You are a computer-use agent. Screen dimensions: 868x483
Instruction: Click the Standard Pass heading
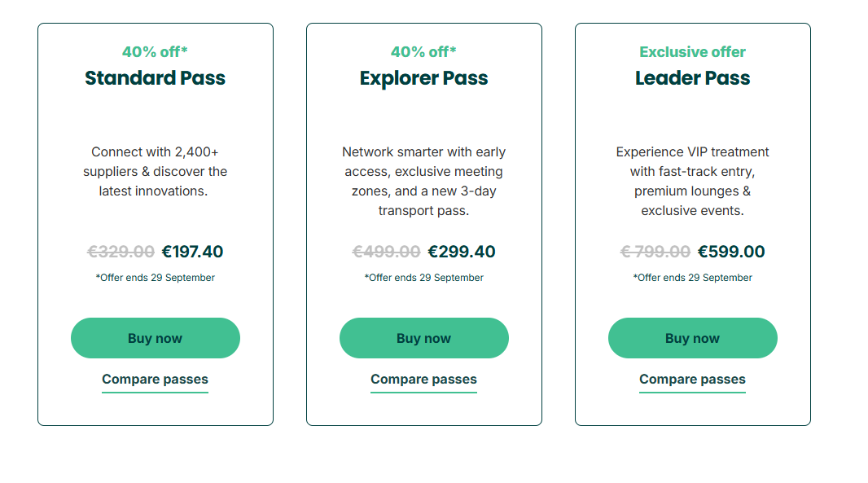[x=155, y=78]
